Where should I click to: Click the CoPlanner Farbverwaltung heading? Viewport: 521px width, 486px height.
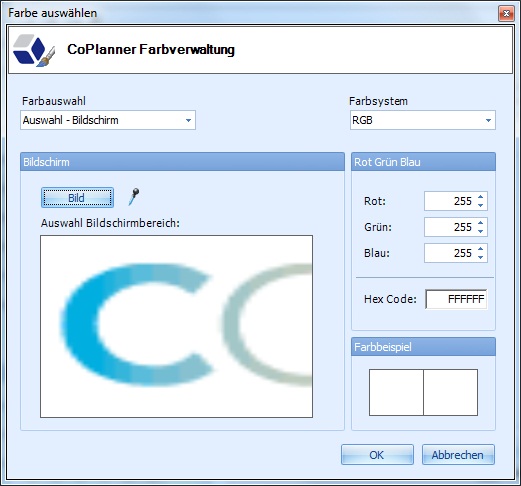coord(151,50)
